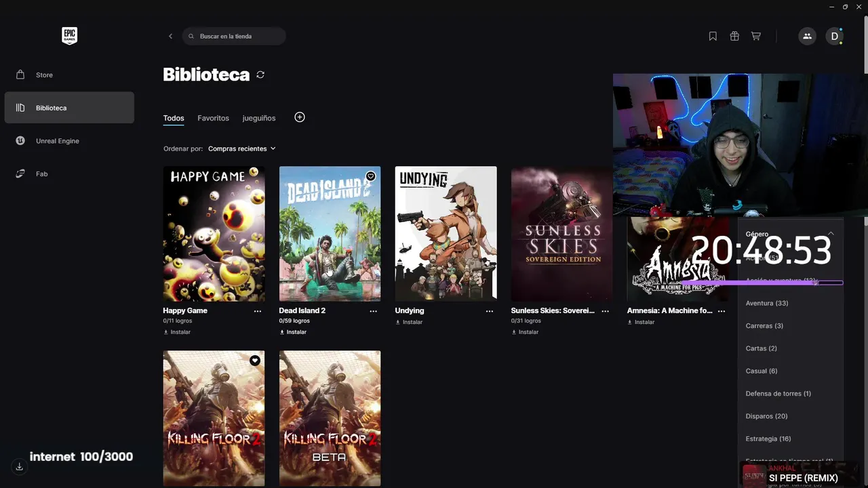Filter by genre Estrategia (16)

coord(768,439)
